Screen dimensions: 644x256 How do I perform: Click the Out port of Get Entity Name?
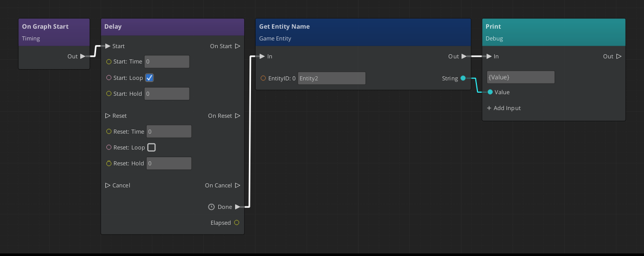(464, 56)
